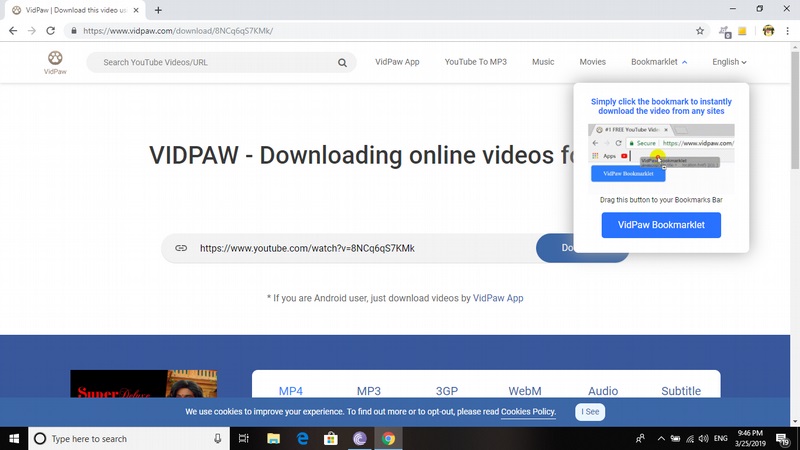800x450 pixels.
Task: Click the video thumbnail preview
Action: click(143, 384)
